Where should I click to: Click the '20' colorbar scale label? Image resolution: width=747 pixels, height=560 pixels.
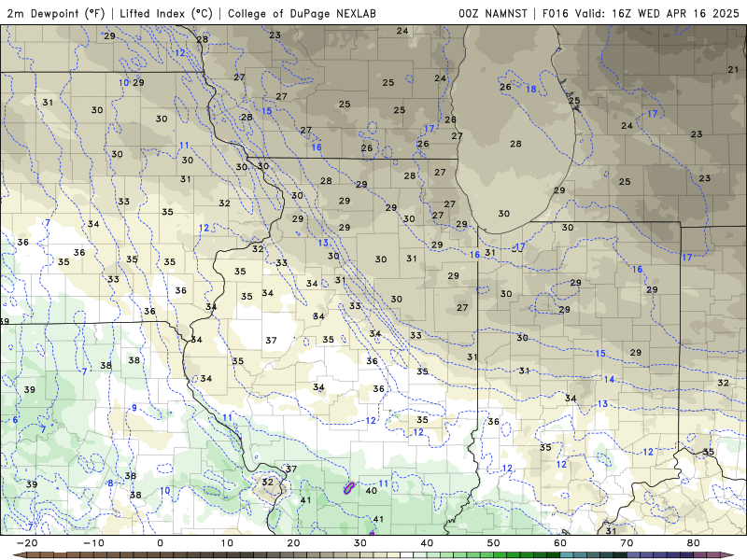tap(293, 543)
